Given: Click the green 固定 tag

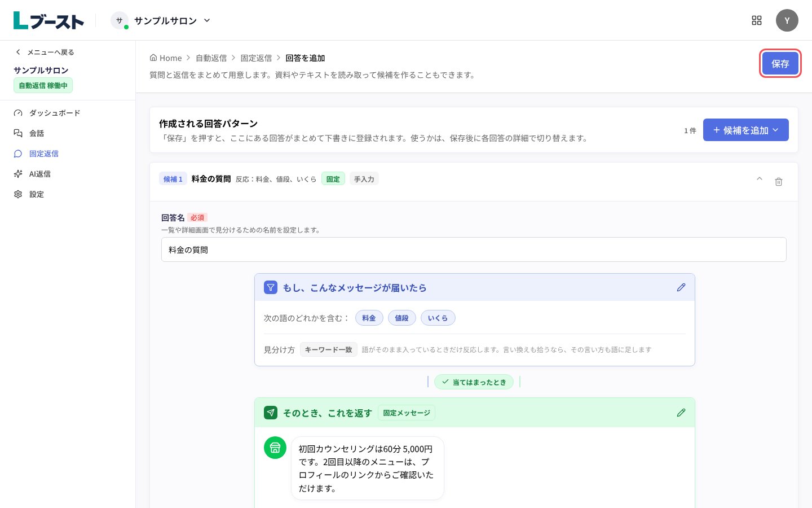Looking at the screenshot, I should [333, 179].
